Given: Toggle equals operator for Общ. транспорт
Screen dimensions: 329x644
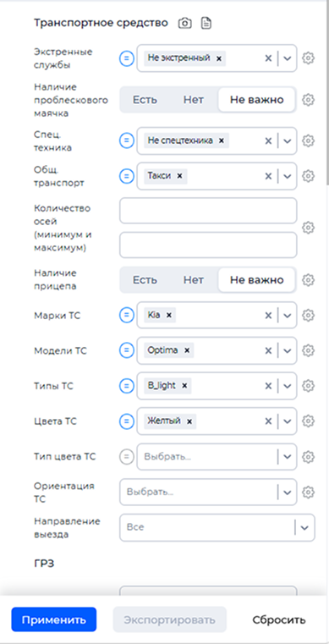Looking at the screenshot, I should (127, 176).
